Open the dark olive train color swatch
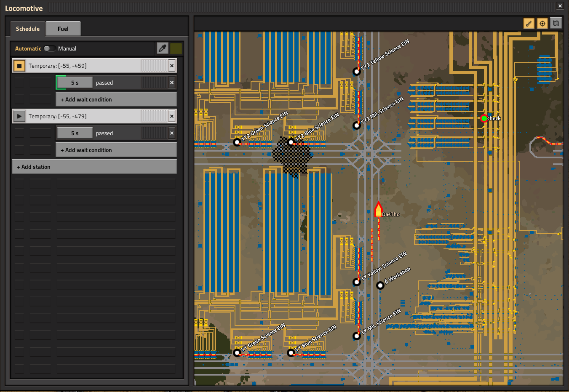This screenshot has height=392, width=569. point(176,48)
